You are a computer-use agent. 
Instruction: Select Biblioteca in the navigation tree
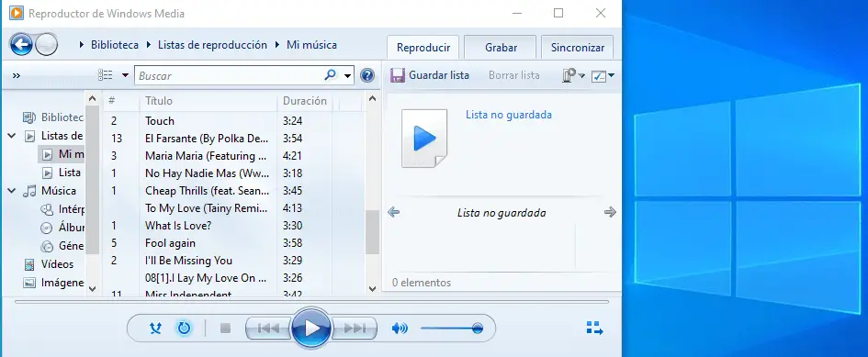point(53,117)
